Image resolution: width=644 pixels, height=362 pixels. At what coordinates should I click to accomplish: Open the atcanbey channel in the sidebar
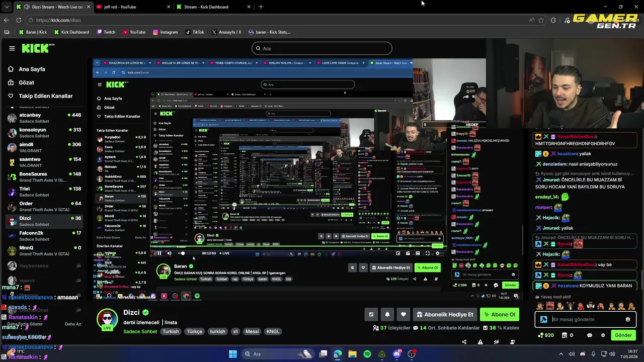tap(44, 118)
